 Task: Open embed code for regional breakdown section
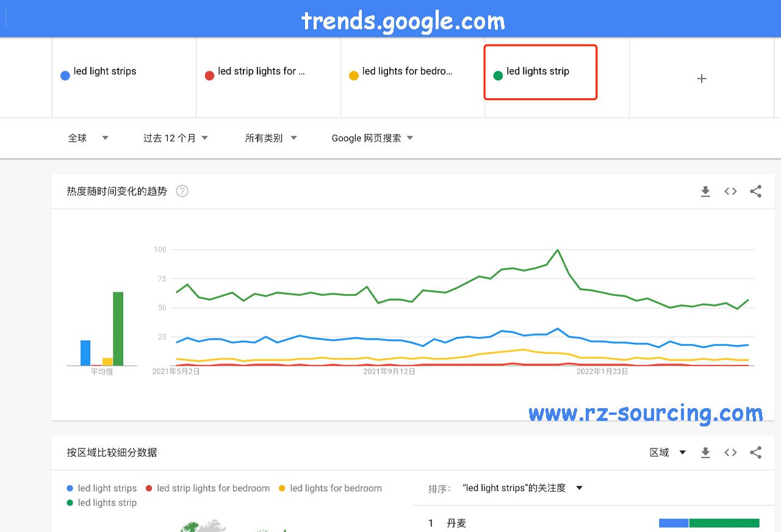click(x=730, y=453)
